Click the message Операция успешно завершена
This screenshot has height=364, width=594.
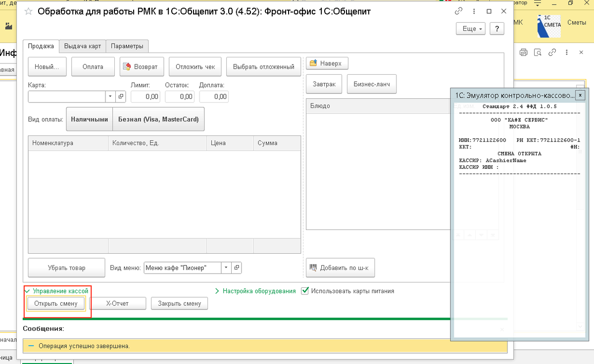click(84, 346)
